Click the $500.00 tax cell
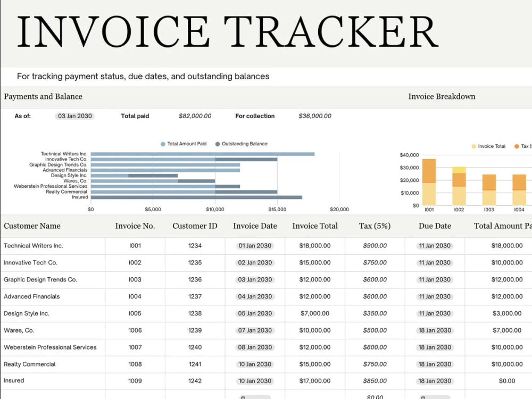 pos(375,330)
